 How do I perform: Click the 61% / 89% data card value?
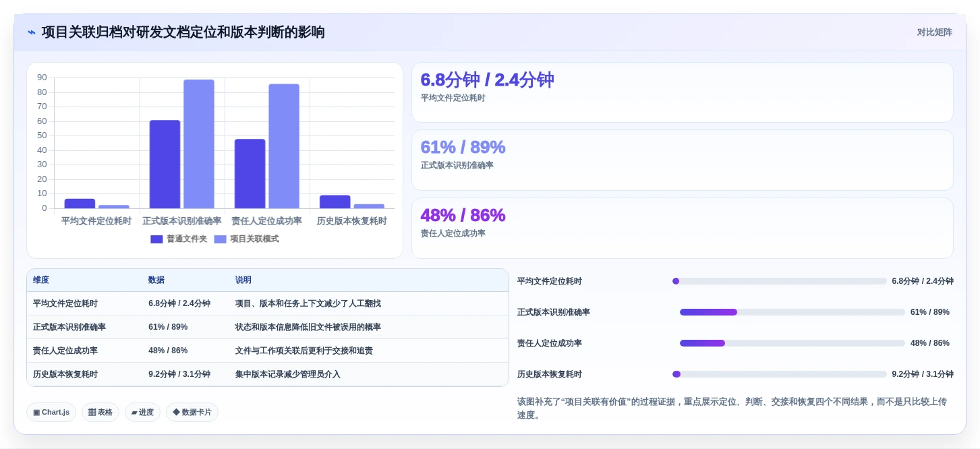tap(463, 147)
